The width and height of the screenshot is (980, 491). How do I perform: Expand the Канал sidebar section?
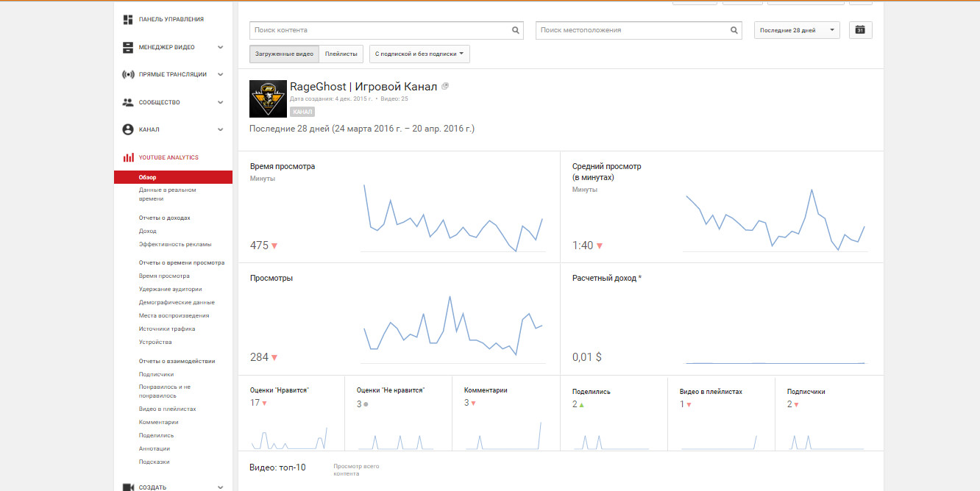click(221, 129)
